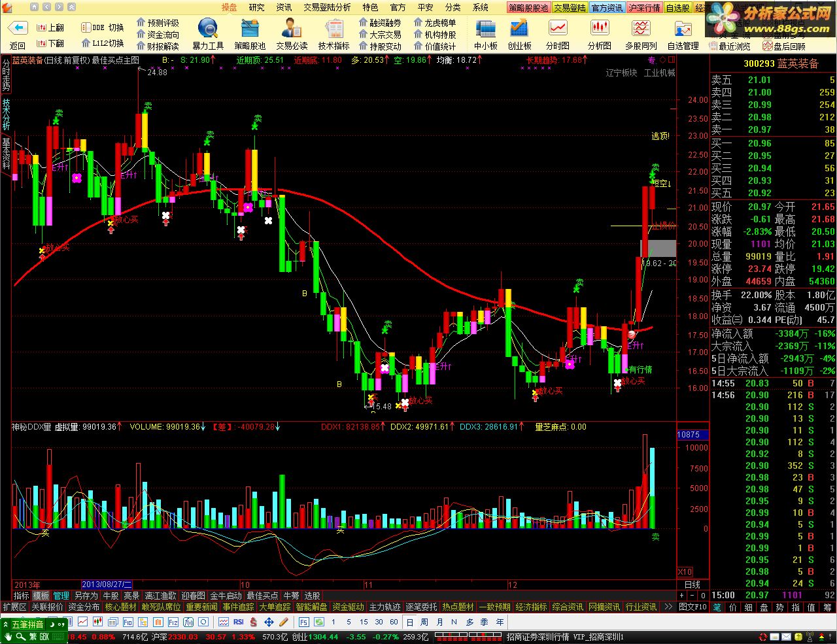Click the 管理 manage tab
837x644 pixels.
click(x=61, y=596)
